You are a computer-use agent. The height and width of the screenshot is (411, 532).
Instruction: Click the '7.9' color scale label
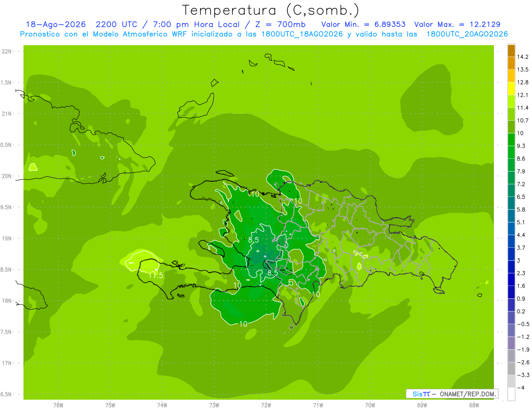tap(521, 171)
